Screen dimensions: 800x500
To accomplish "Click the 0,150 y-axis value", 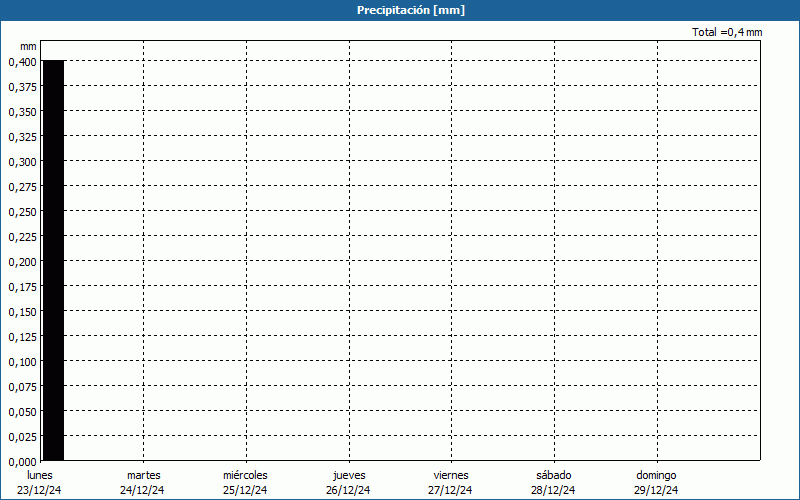I will coord(22,312).
